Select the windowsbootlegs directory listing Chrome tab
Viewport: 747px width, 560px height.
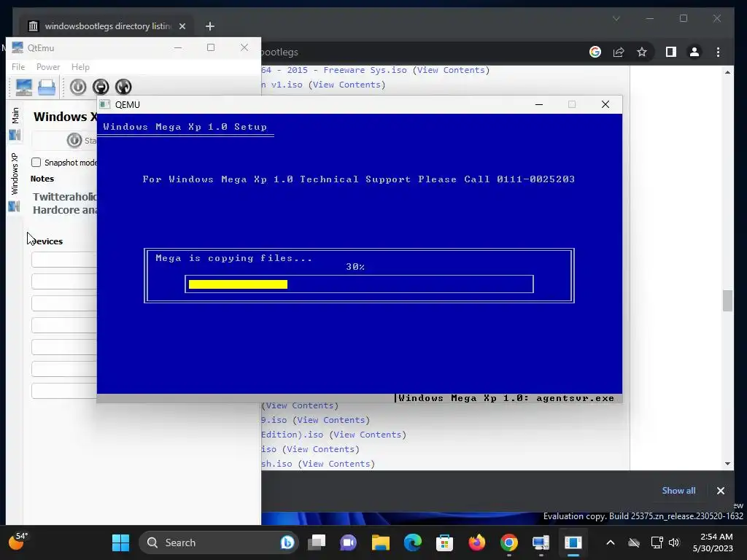108,26
